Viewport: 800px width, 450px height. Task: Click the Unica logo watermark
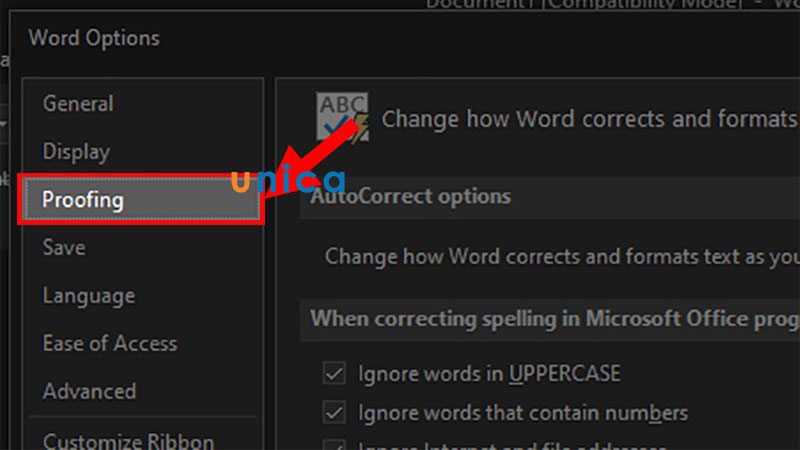point(288,181)
